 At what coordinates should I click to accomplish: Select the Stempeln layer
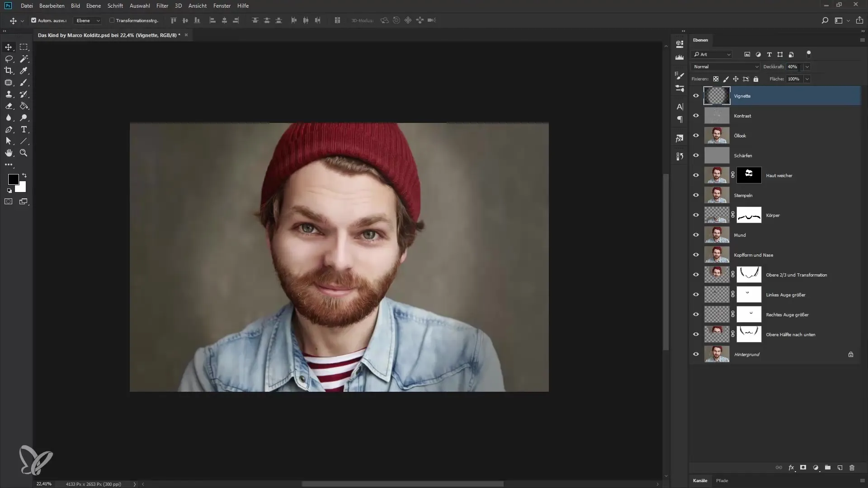(775, 195)
